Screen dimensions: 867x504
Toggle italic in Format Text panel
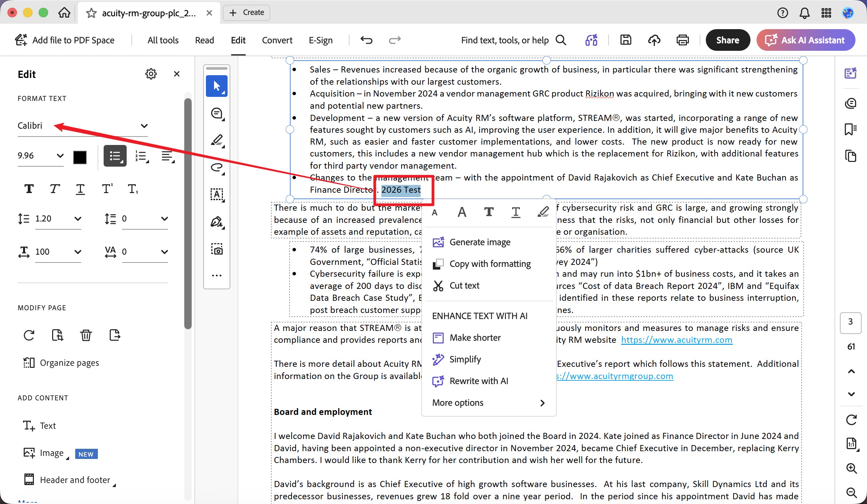(55, 189)
